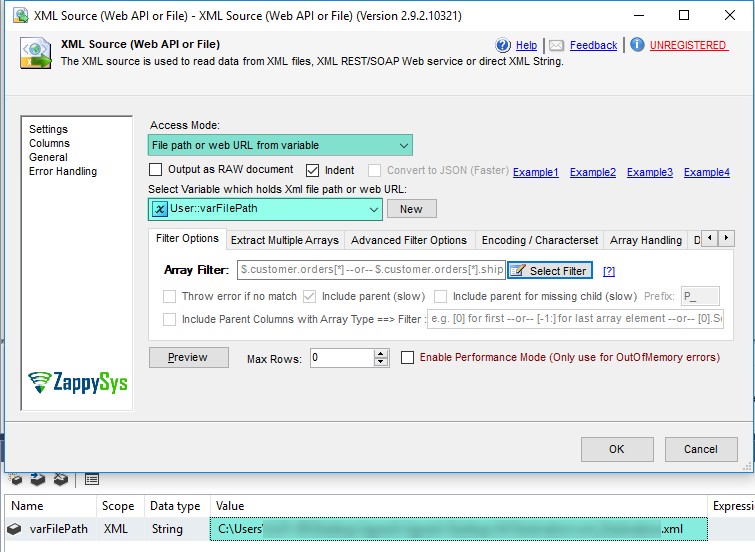Image resolution: width=755 pixels, height=552 pixels.
Task: Click the Feedback envelope icon
Action: (556, 45)
